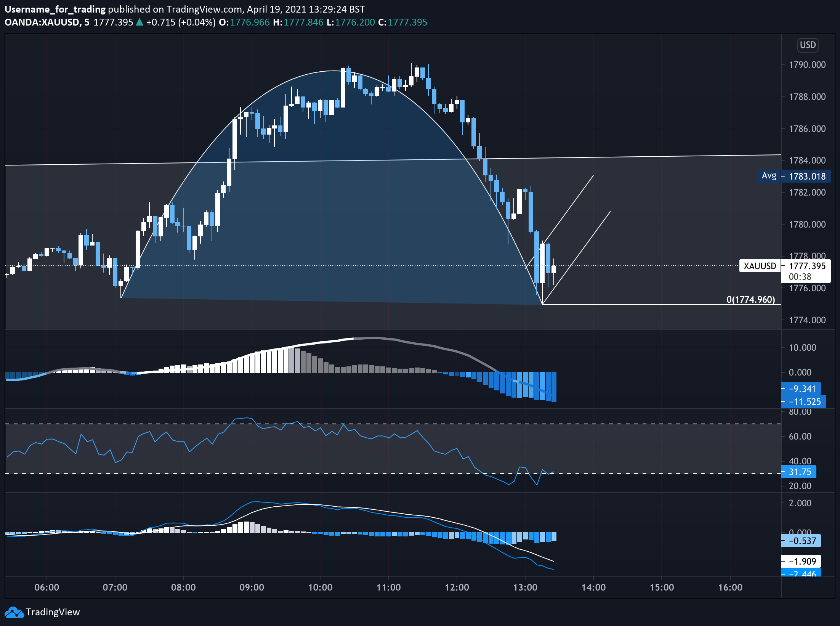Click the USD currency button
The image size is (840, 626).
pos(808,45)
